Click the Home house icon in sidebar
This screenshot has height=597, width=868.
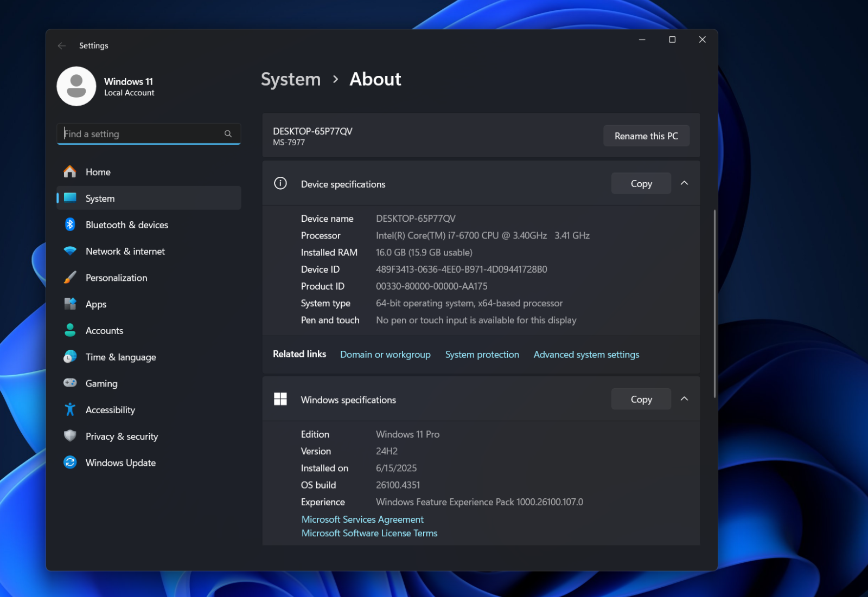pyautogui.click(x=70, y=172)
